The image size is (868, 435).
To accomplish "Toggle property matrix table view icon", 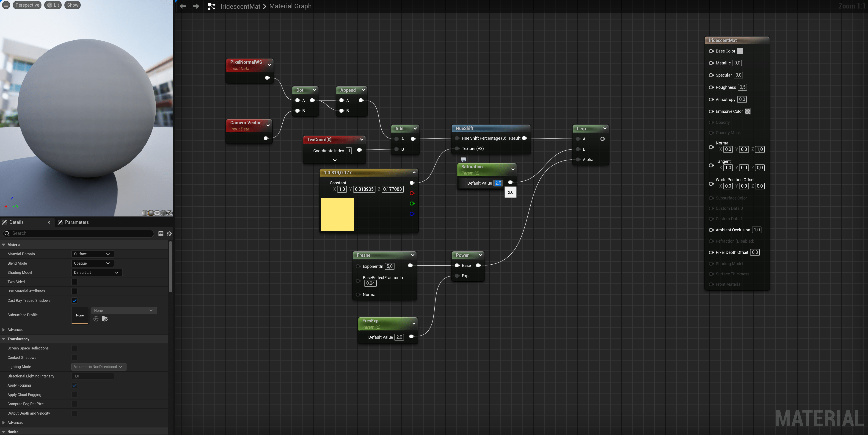I will point(161,233).
